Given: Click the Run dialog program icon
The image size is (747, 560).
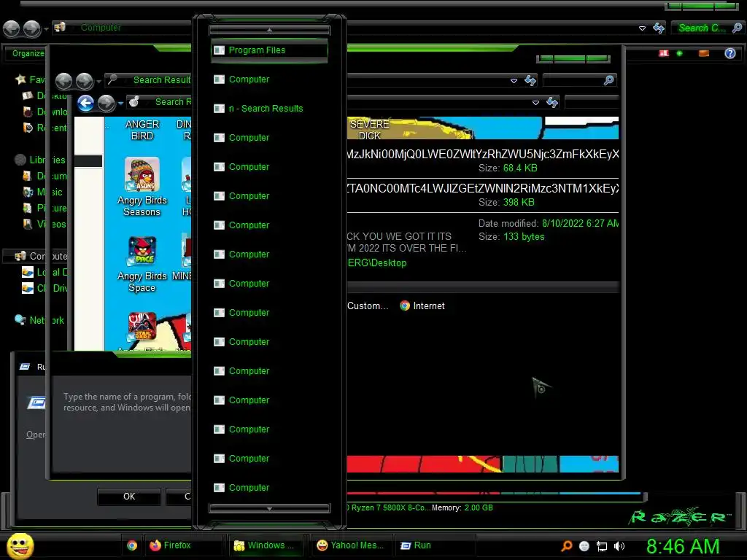Looking at the screenshot, I should tap(36, 402).
